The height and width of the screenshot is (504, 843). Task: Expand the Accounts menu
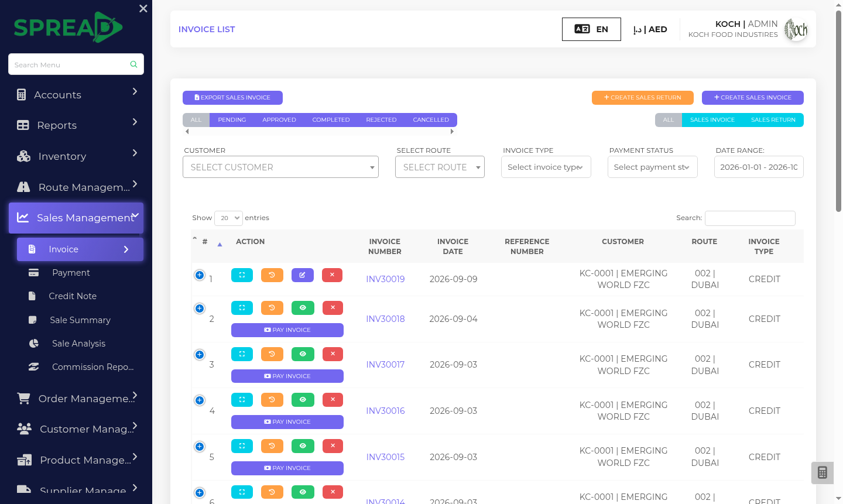tap(76, 94)
